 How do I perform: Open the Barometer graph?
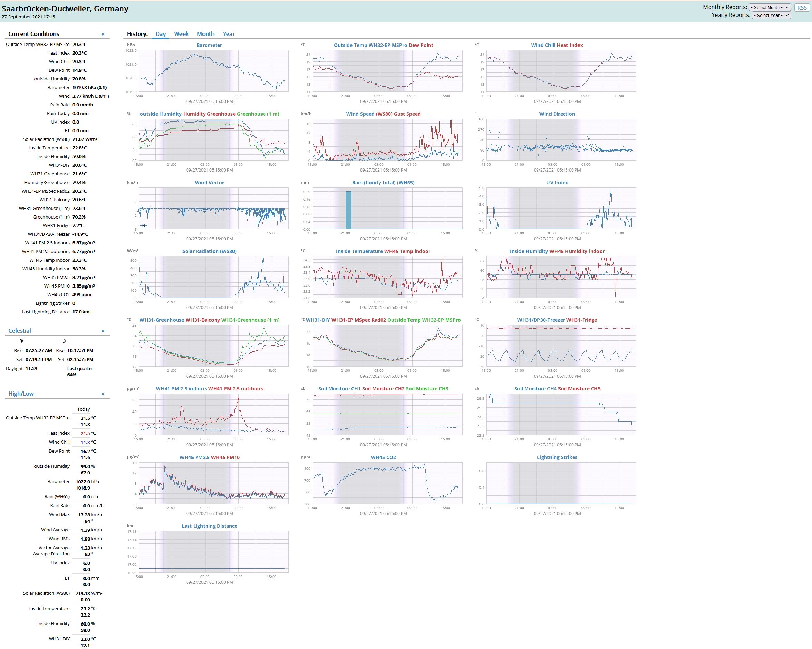[x=214, y=71]
